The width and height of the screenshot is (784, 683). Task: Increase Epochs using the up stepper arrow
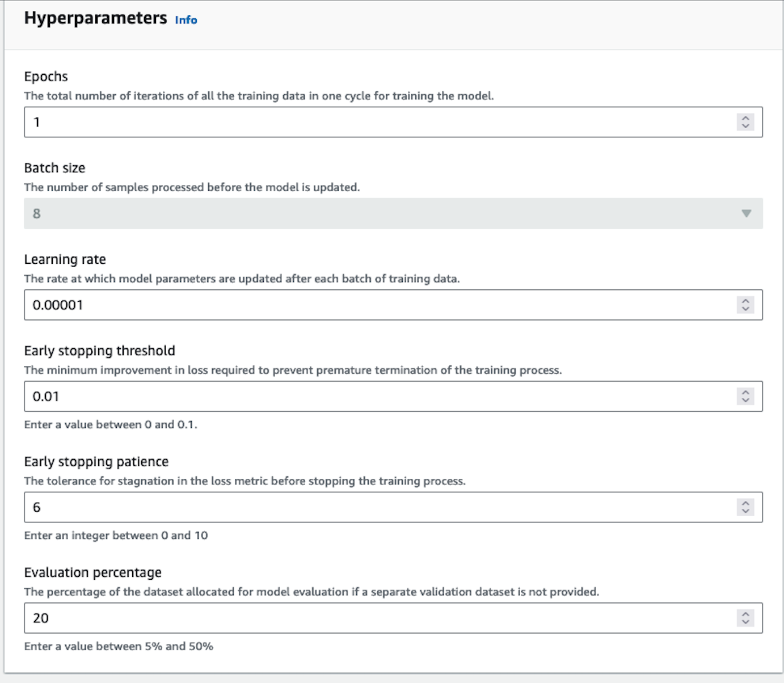point(745,118)
